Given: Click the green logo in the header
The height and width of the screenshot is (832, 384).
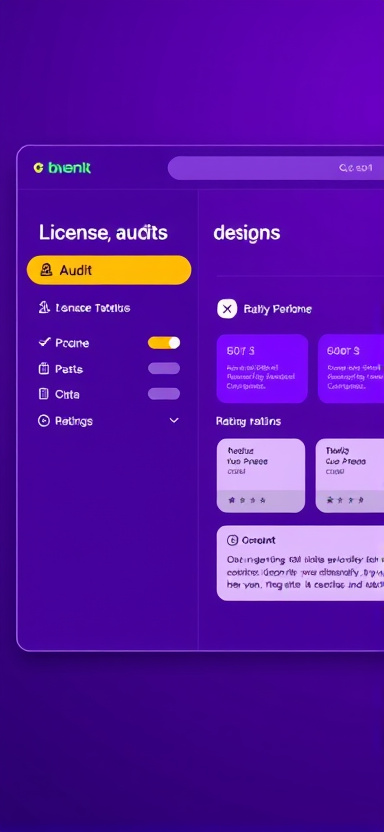Looking at the screenshot, I should 62,168.
